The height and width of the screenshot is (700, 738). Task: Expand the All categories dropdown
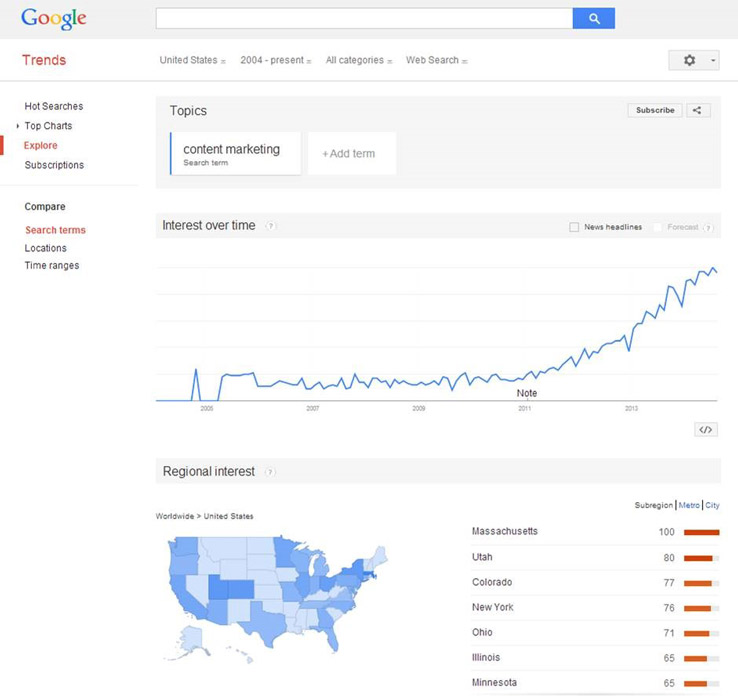(x=359, y=60)
